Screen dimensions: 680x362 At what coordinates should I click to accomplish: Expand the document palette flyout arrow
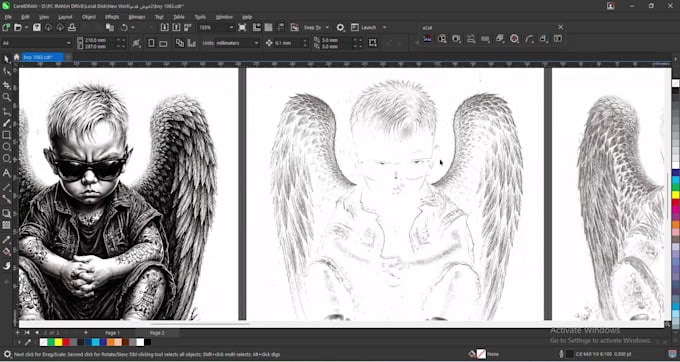19,342
